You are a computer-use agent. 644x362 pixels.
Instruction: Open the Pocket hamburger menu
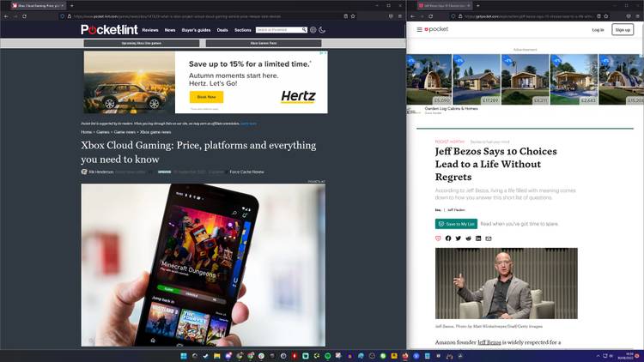pyautogui.click(x=419, y=29)
